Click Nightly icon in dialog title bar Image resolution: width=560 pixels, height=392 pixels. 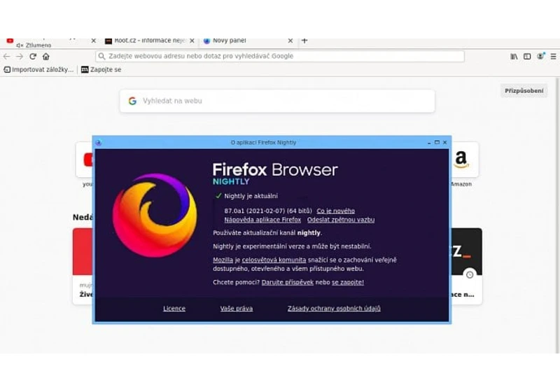(x=99, y=142)
